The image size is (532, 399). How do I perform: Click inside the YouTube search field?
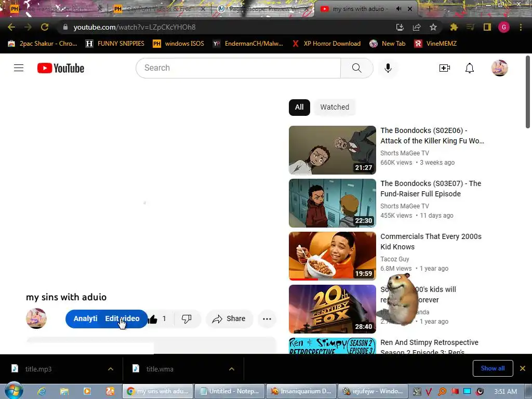click(x=238, y=68)
